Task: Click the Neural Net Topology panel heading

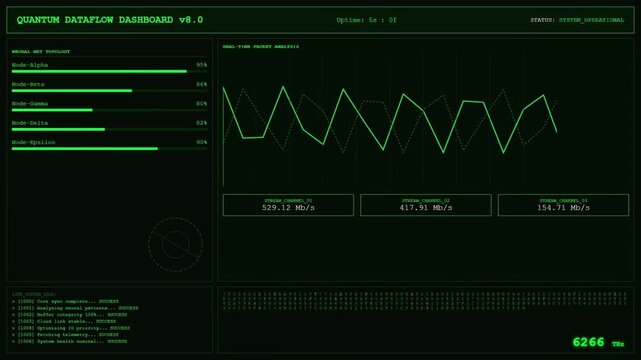Action: point(41,52)
